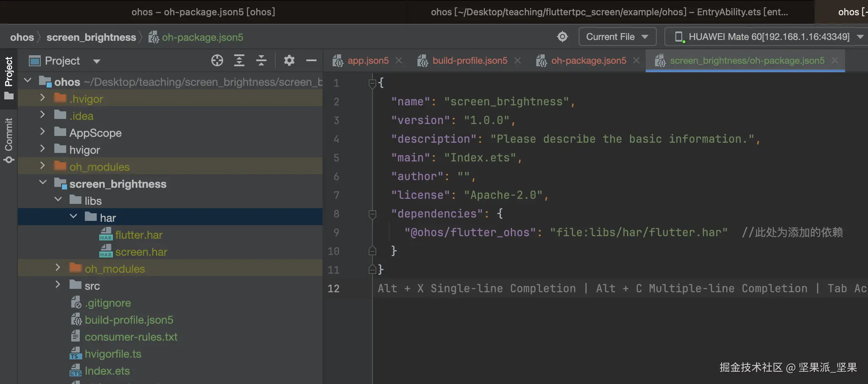
Task: Close the screen_brightness/oh-package.json5 tab
Action: tap(835, 61)
